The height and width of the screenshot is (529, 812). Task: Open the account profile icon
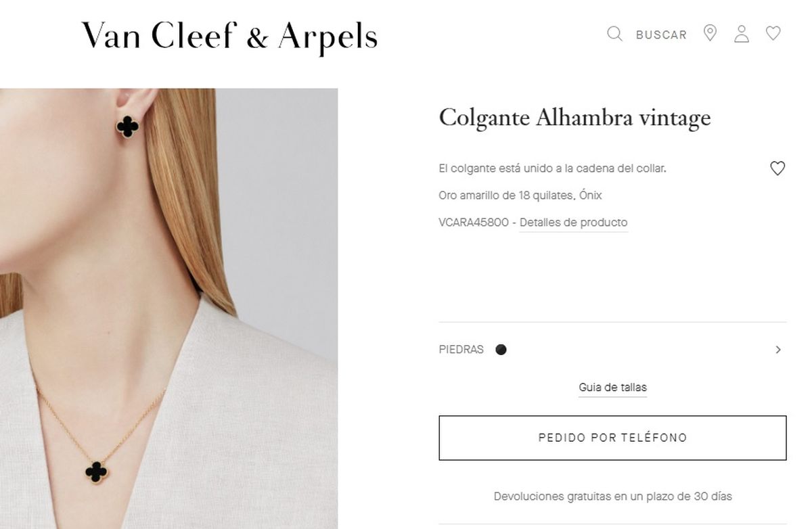(x=742, y=34)
